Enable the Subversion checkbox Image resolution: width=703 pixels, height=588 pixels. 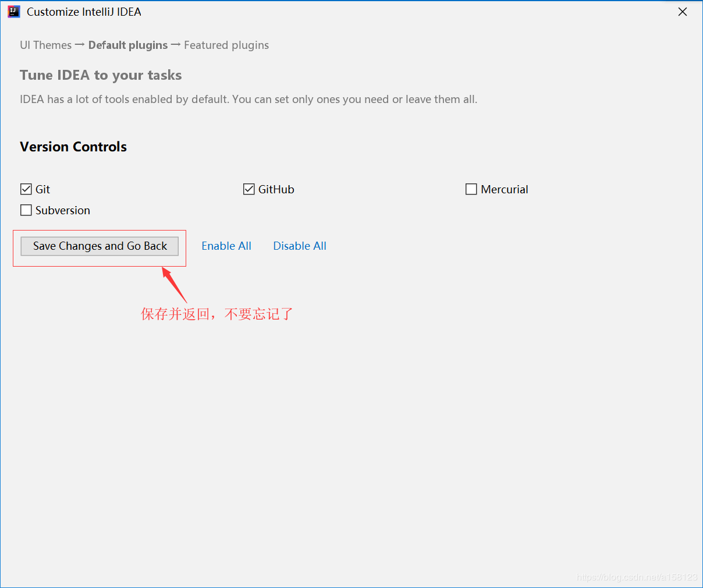[26, 210]
